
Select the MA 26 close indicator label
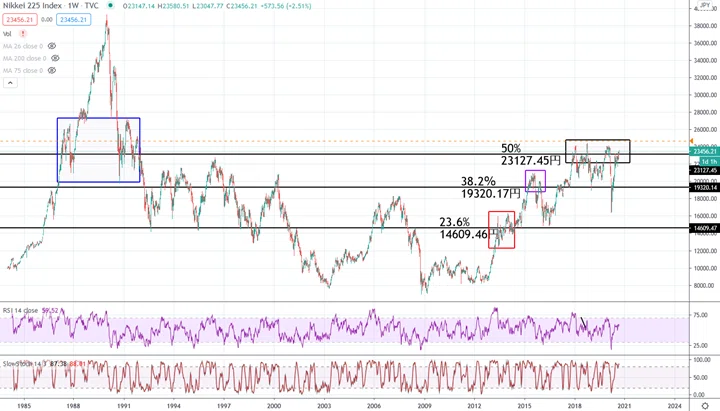pos(23,46)
